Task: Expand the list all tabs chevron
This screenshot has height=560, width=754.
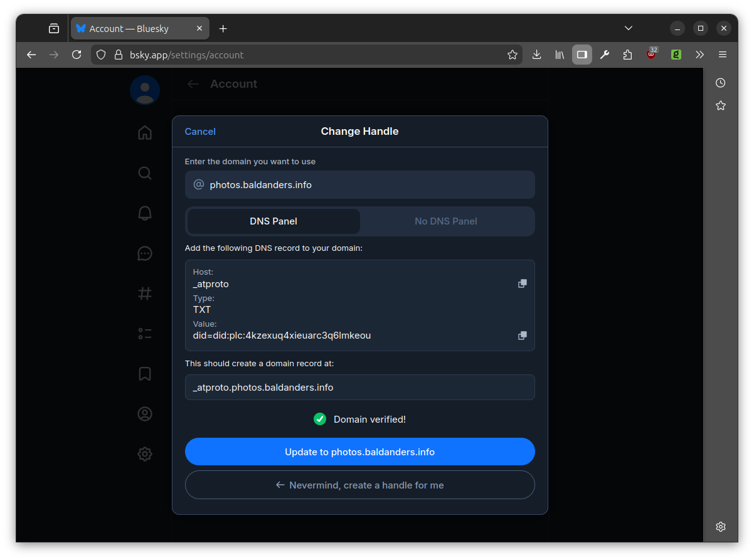Action: (629, 28)
